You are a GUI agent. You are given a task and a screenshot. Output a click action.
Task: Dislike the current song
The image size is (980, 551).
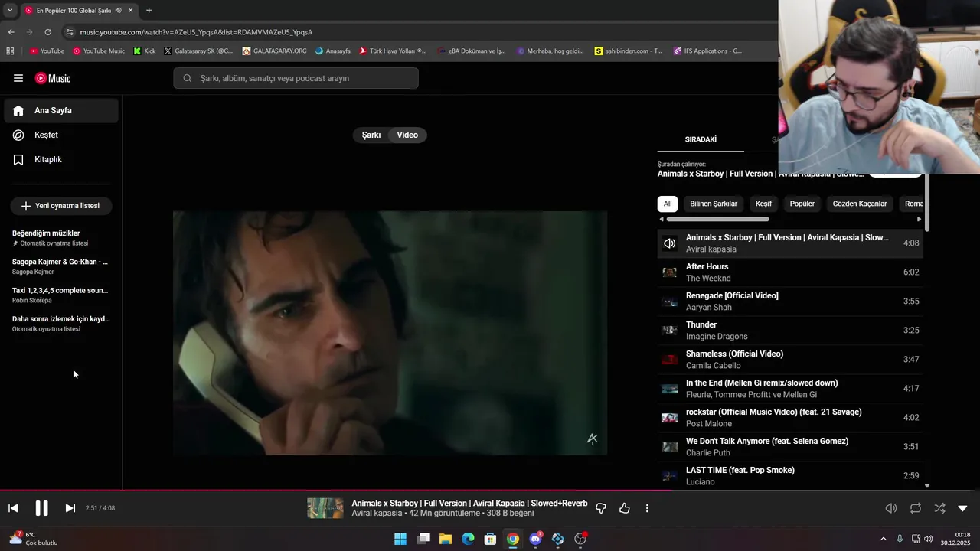click(x=601, y=508)
